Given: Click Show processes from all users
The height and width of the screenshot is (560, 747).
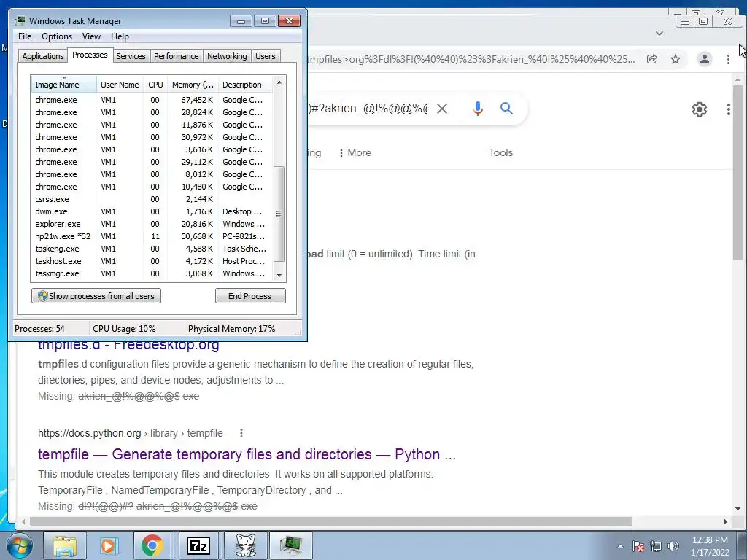Looking at the screenshot, I should [96, 296].
